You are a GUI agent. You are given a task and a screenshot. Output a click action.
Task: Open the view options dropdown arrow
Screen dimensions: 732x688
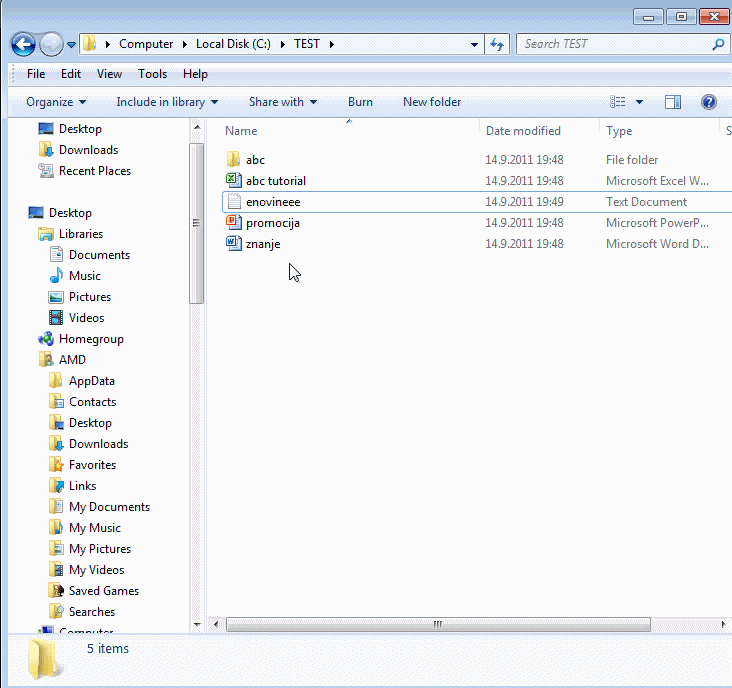point(640,102)
